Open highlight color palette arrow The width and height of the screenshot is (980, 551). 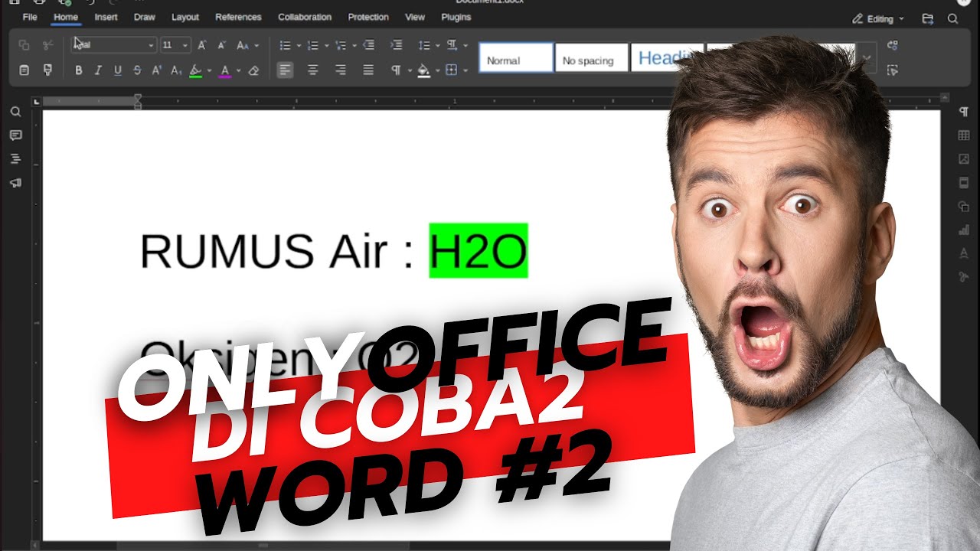coord(209,70)
